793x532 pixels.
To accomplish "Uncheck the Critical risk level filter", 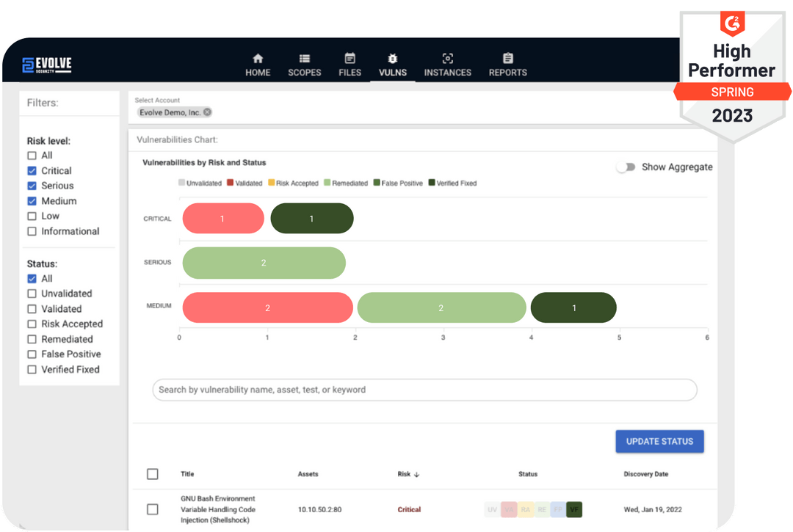I will point(32,170).
